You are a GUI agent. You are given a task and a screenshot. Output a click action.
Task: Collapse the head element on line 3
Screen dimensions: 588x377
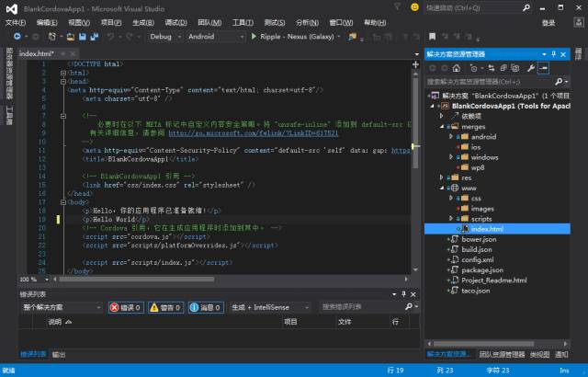point(63,82)
